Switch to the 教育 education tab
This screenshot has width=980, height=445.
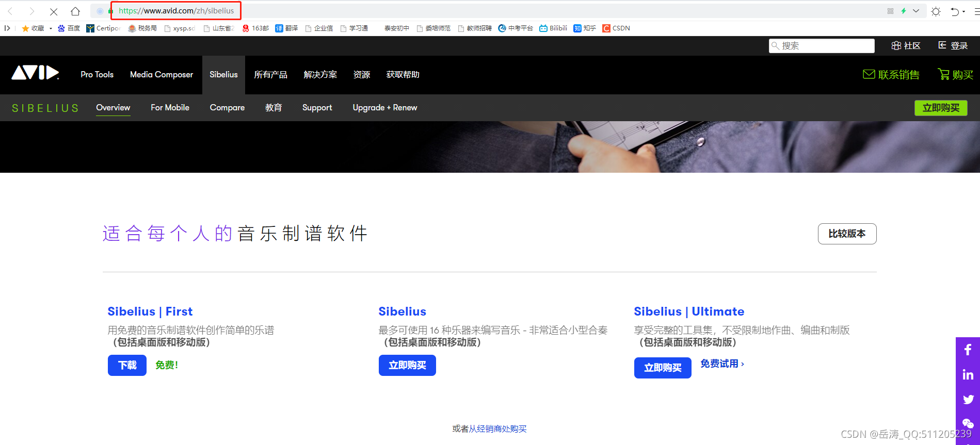(x=274, y=108)
